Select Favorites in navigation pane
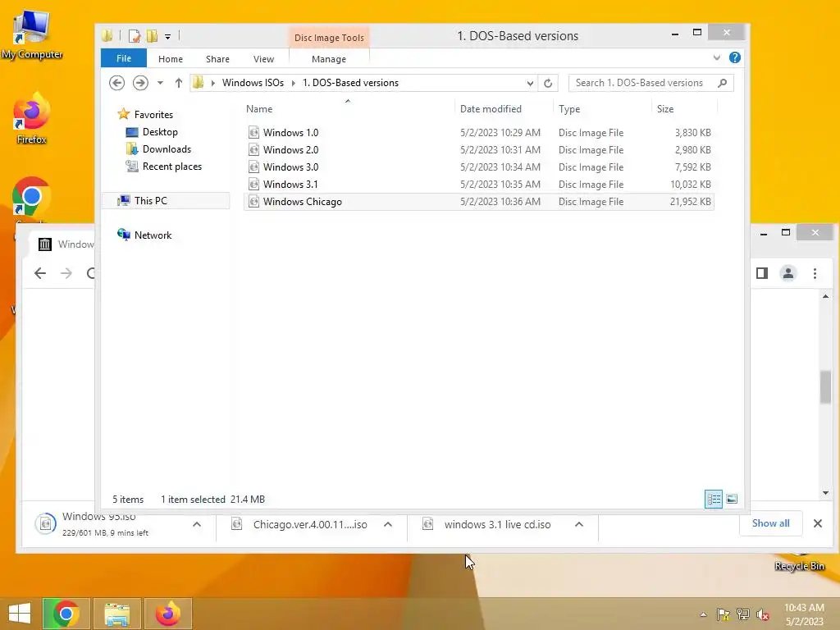Viewport: 840px width, 630px height. click(x=153, y=115)
